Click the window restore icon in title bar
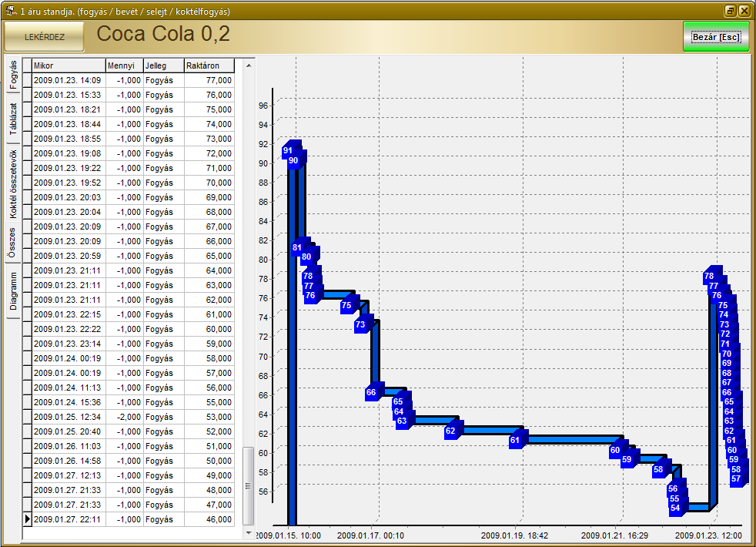The height and width of the screenshot is (547, 756). (x=730, y=11)
